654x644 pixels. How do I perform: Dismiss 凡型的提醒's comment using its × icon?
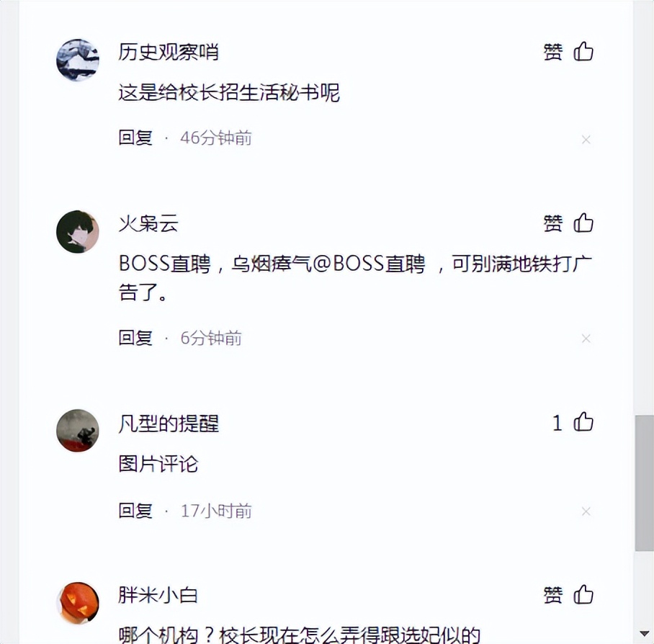point(586,511)
